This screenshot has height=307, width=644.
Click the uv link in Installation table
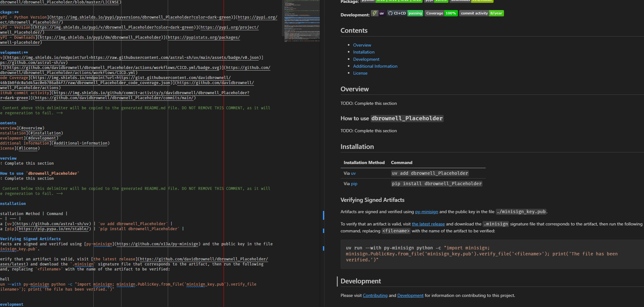[353, 173]
